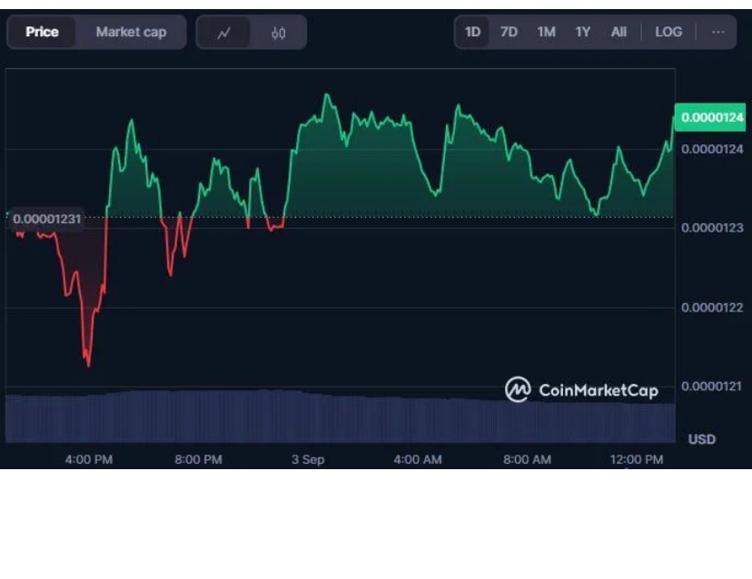Click the USD currency label

click(x=701, y=439)
